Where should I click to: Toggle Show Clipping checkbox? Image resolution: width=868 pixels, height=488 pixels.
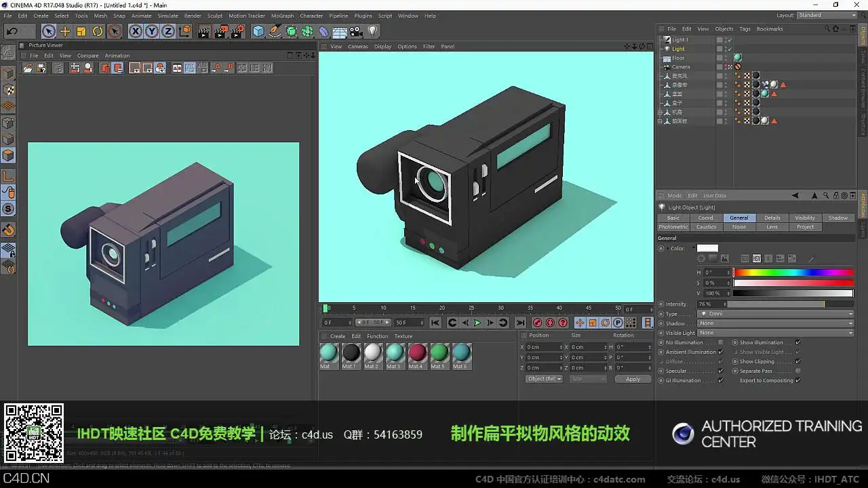[797, 361]
